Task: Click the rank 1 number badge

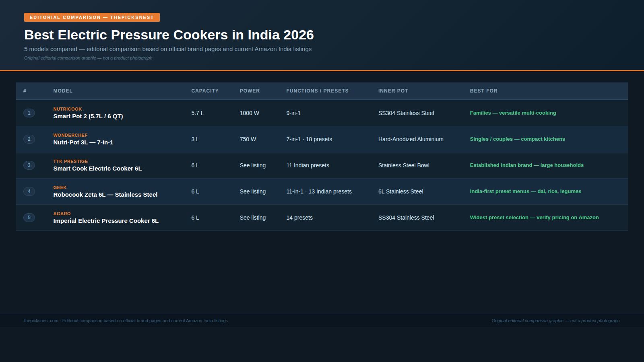Action: (x=29, y=113)
